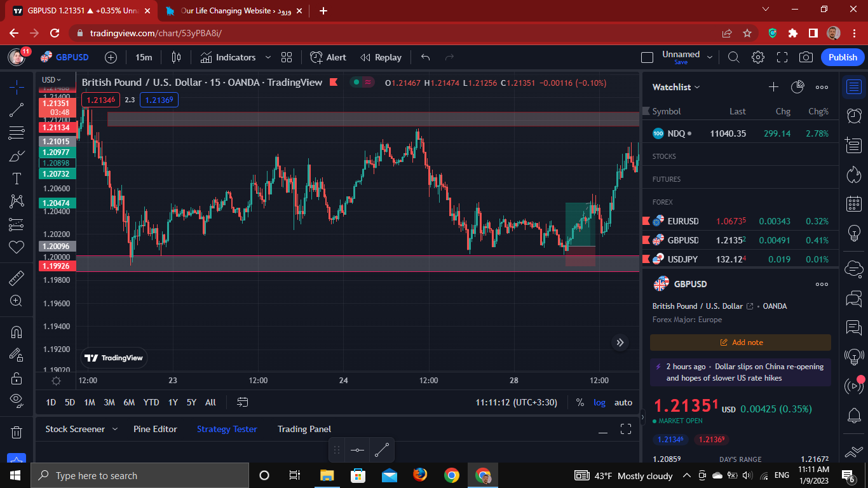
Task: Click the blue Publish button
Action: point(843,57)
